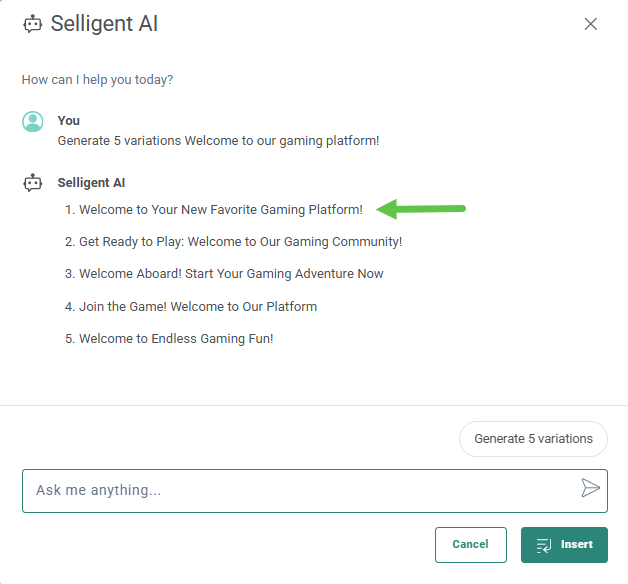The width and height of the screenshot is (628, 584).
Task: Pick variation 4 Join the Game
Action: point(198,307)
